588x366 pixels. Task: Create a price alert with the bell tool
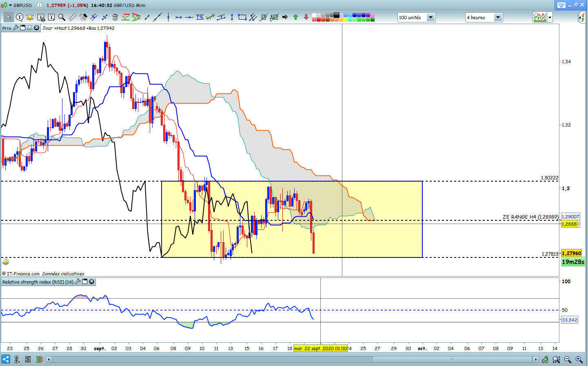pyautogui.click(x=30, y=17)
